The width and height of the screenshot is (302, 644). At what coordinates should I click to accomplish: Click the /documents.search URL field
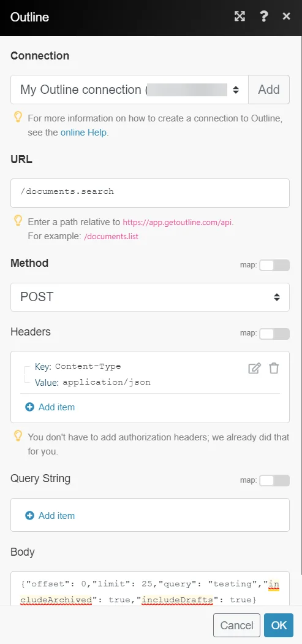[x=149, y=193]
